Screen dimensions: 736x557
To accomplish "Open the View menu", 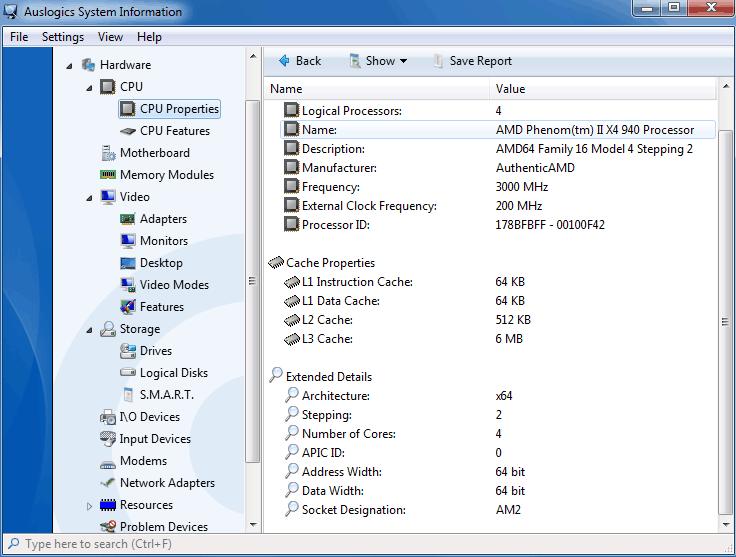I will pyautogui.click(x=110, y=37).
